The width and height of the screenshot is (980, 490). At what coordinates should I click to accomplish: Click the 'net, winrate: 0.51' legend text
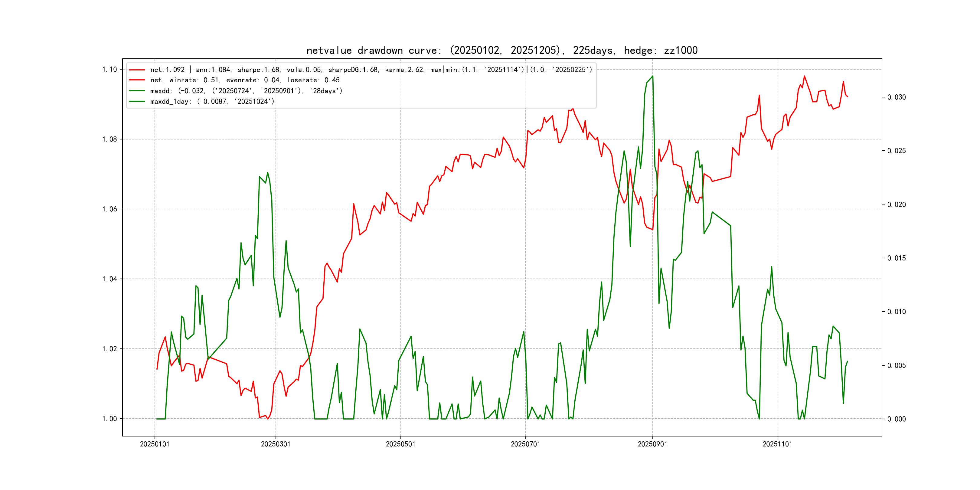pos(245,80)
